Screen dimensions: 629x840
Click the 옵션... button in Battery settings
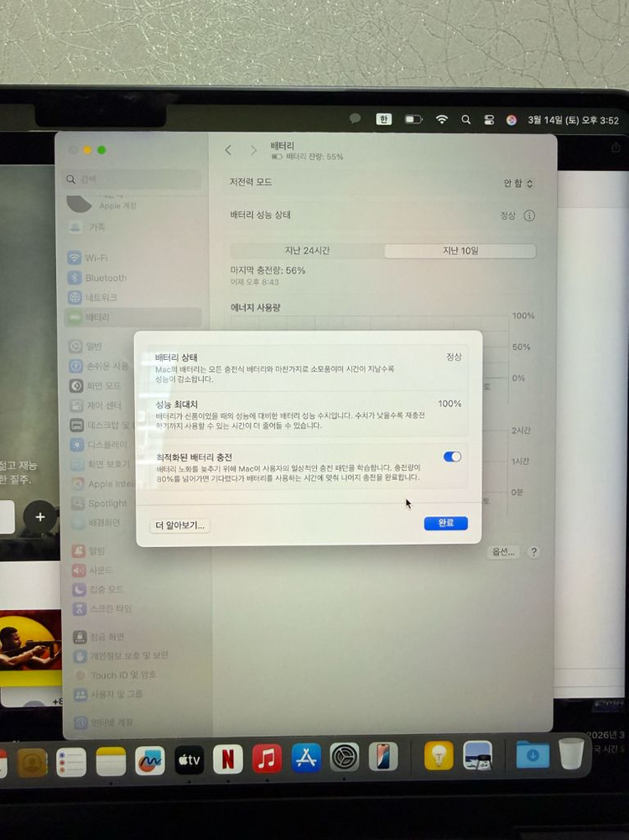click(x=504, y=552)
